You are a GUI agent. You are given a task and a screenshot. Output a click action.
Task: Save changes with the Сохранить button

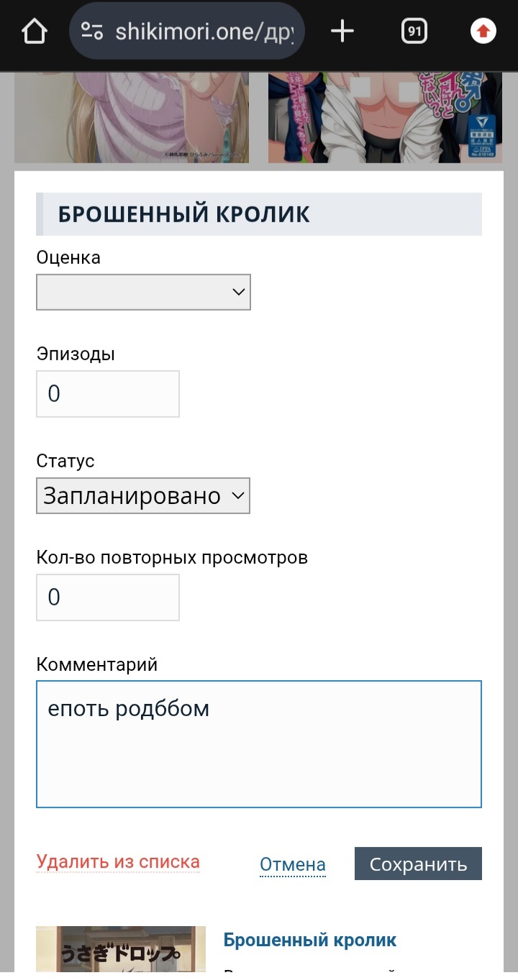tap(418, 864)
